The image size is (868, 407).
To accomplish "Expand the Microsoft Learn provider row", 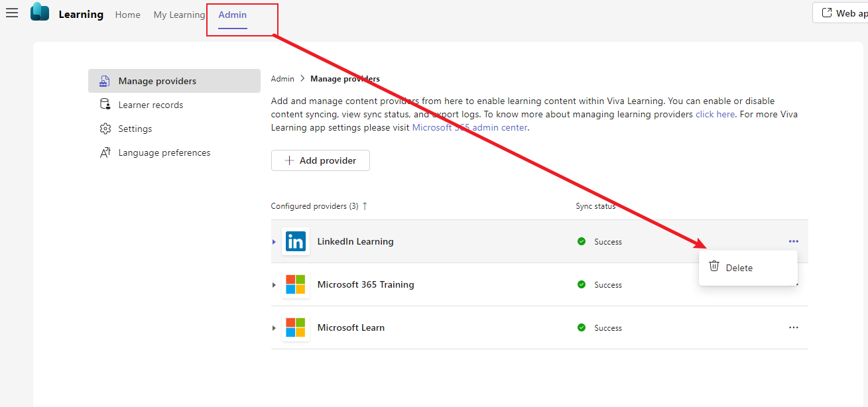I will pyautogui.click(x=274, y=328).
